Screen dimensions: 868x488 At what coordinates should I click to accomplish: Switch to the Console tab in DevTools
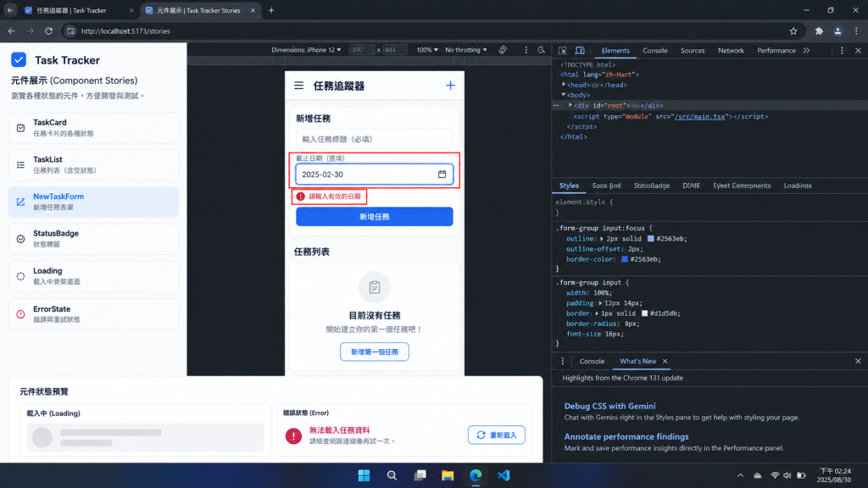[655, 50]
